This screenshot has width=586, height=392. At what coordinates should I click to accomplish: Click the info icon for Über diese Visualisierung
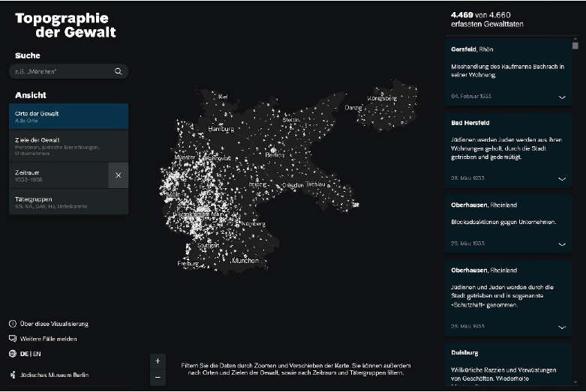(13, 324)
